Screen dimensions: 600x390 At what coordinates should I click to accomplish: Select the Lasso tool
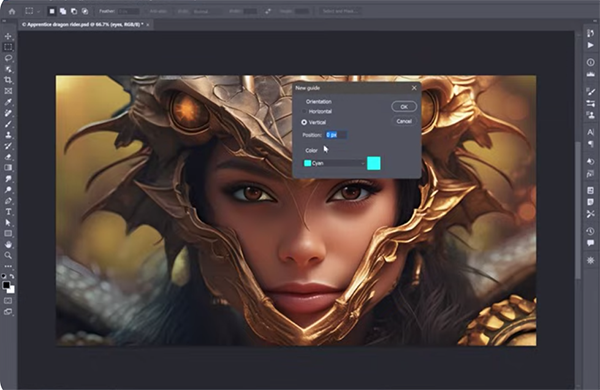pyautogui.click(x=8, y=58)
